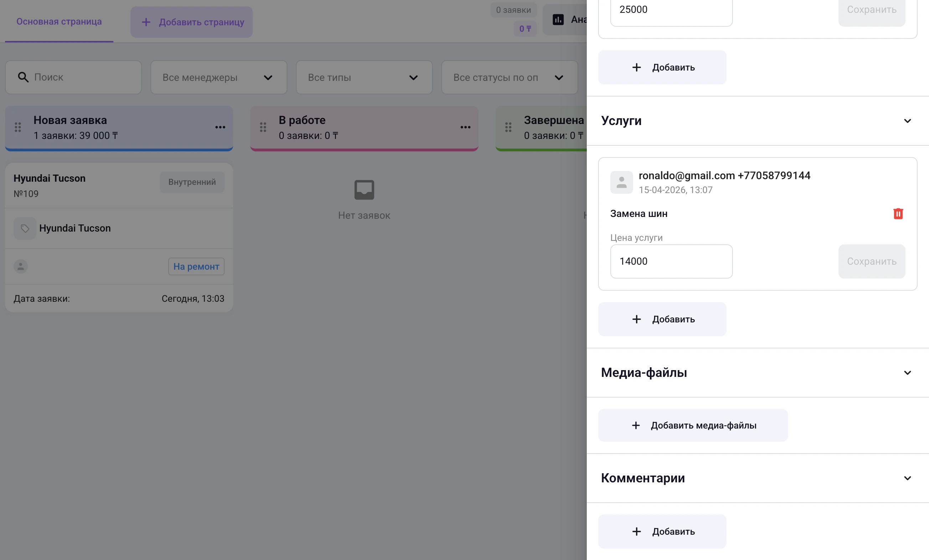Screen dimensions: 929x560
Task: Click the drag handle of Завершена column
Action: (x=508, y=128)
